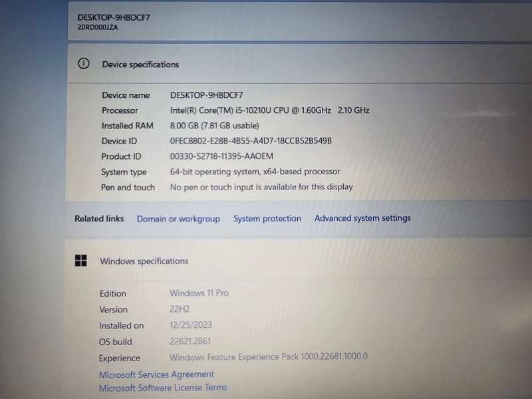Click the System type label
The image size is (532, 399).
click(124, 172)
